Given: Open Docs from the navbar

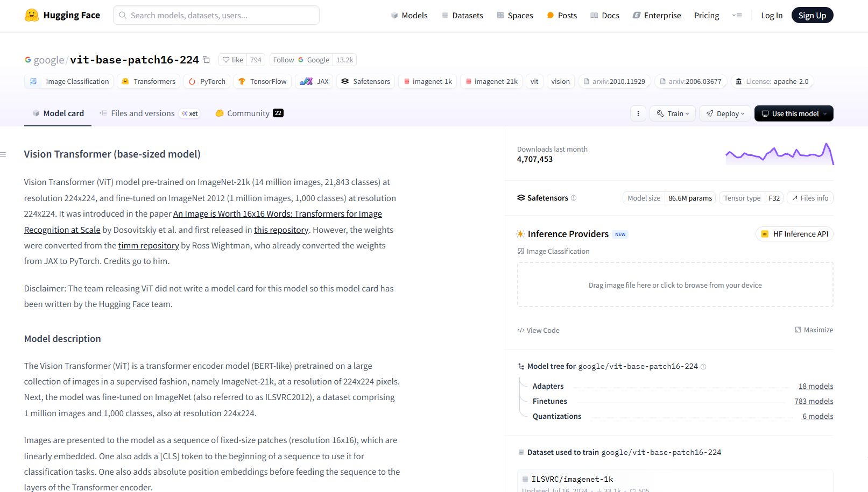Looking at the screenshot, I should point(605,16).
